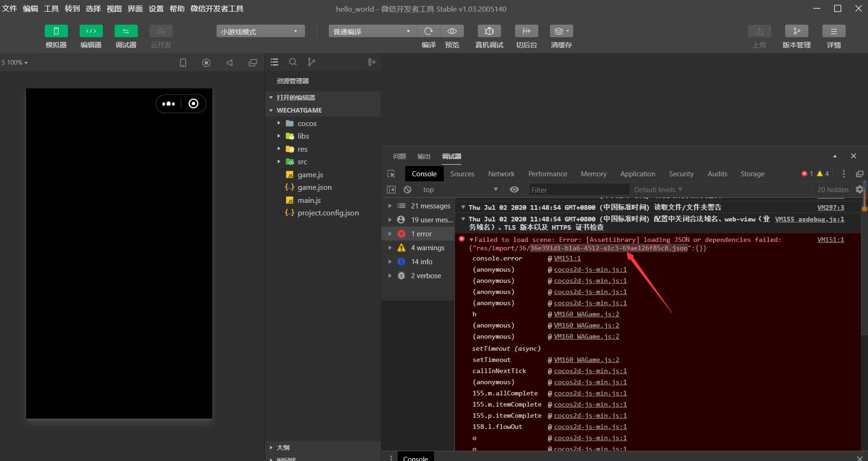868x461 pixels.
Task: Click the 切后台 switch-to-background icon
Action: pyautogui.click(x=526, y=31)
